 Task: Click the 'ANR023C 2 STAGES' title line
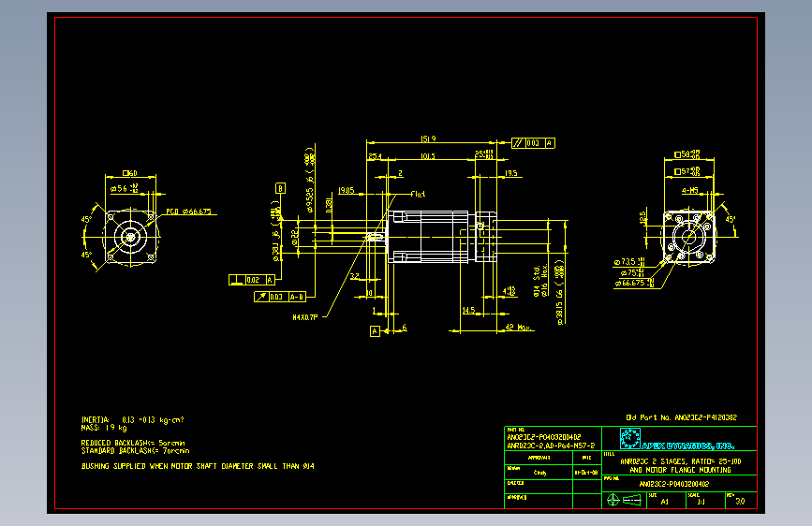pyautogui.click(x=681, y=461)
